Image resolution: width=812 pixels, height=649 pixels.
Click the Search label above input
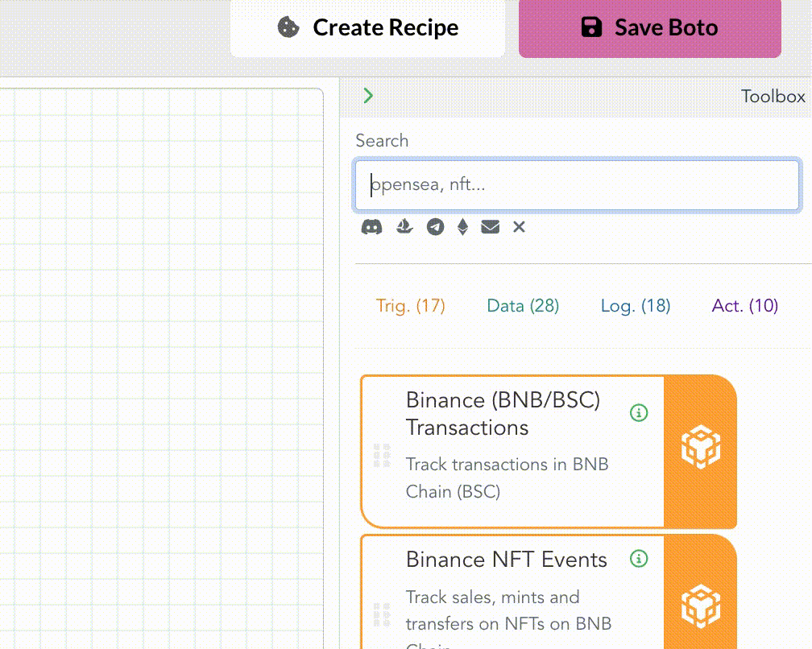(382, 141)
